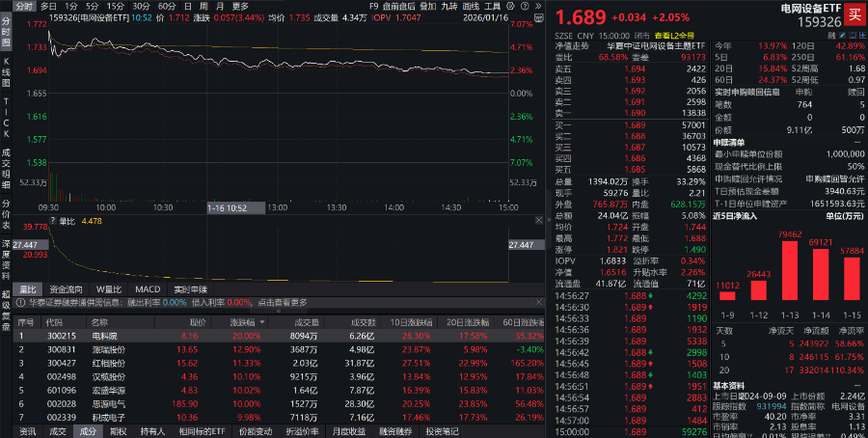Select the 量比 indicator tab
The height and width of the screenshot is (438, 868).
click(27, 289)
